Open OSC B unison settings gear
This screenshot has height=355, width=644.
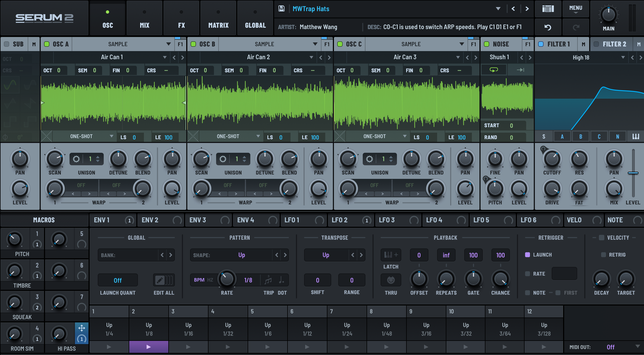point(223,159)
